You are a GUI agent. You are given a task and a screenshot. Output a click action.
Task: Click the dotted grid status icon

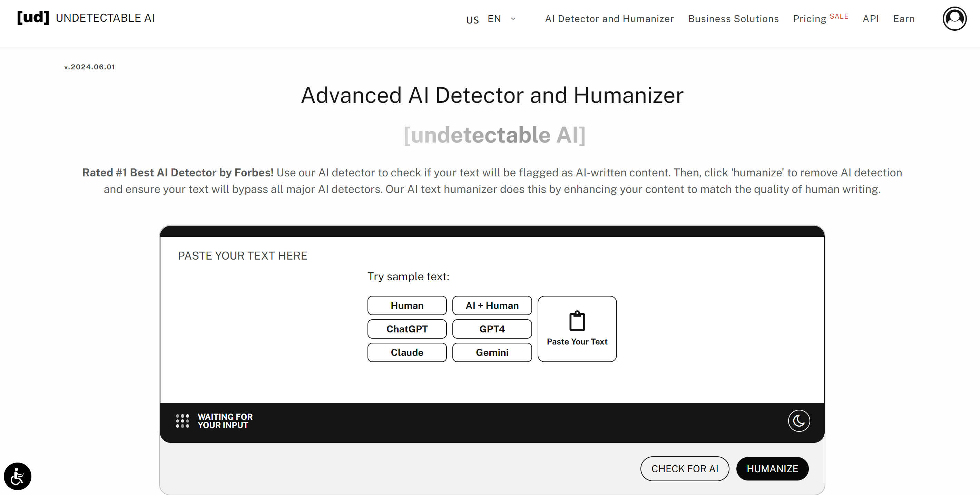pyautogui.click(x=182, y=421)
